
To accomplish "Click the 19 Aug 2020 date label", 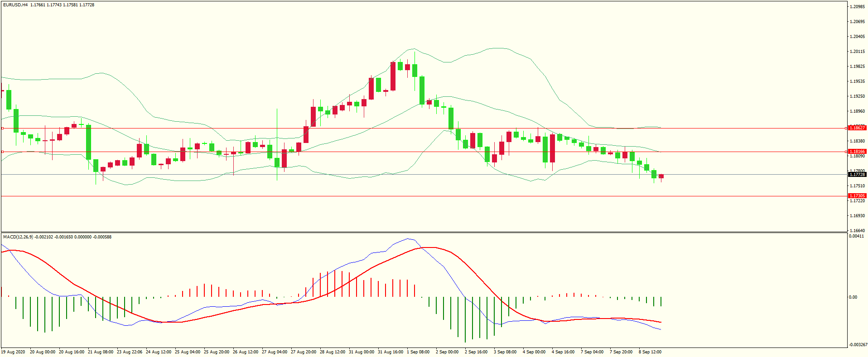I will 13,352.
